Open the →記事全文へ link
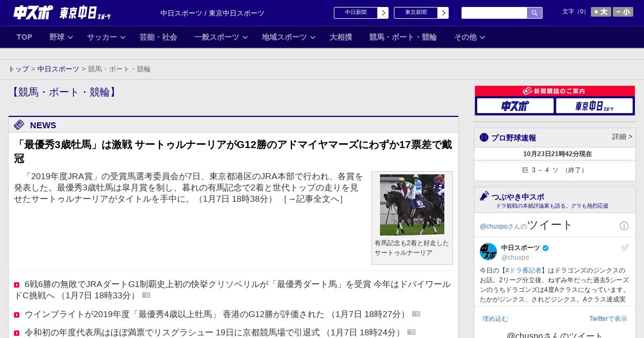 pyautogui.click(x=313, y=199)
